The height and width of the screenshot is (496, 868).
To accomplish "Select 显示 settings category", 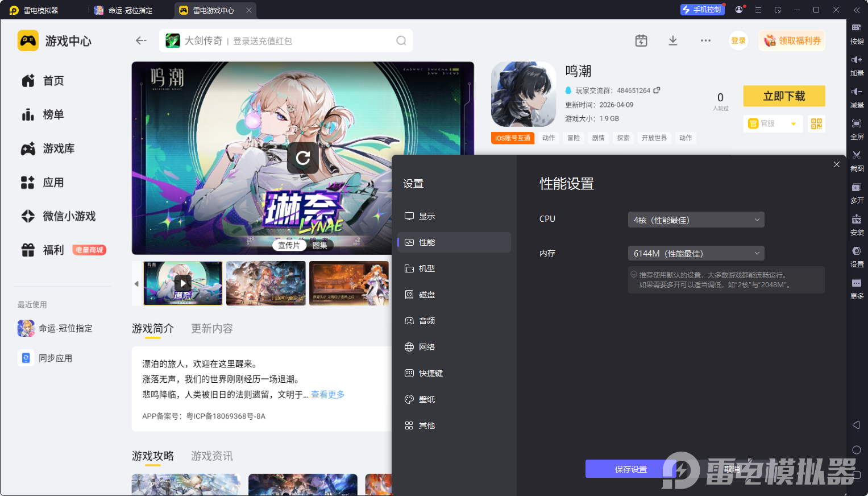I will (x=454, y=216).
